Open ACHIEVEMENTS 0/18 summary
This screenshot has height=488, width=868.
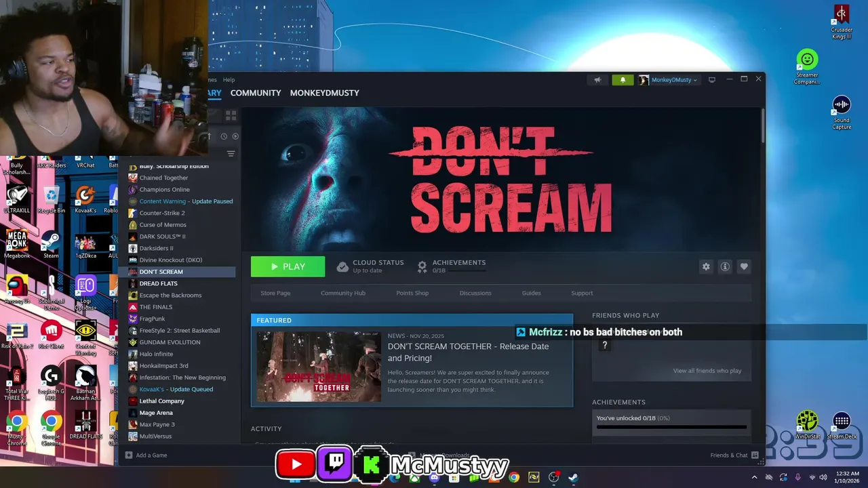(452, 266)
